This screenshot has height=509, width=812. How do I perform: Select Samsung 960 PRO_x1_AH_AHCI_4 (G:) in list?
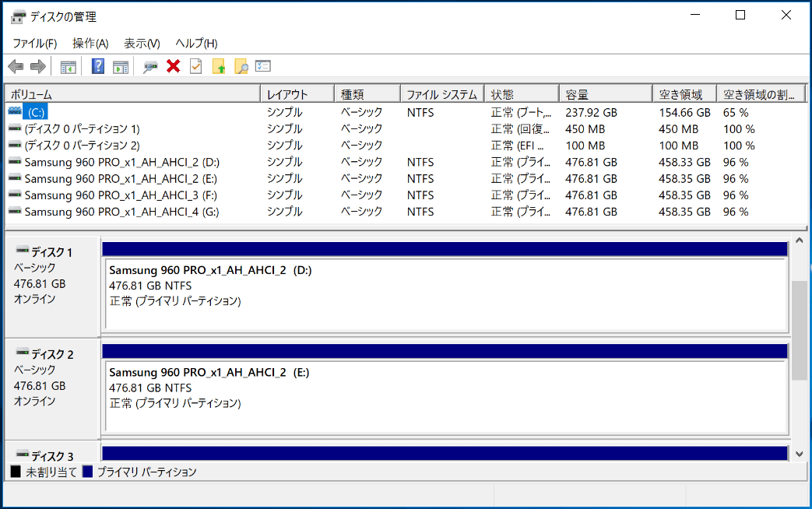point(121,212)
